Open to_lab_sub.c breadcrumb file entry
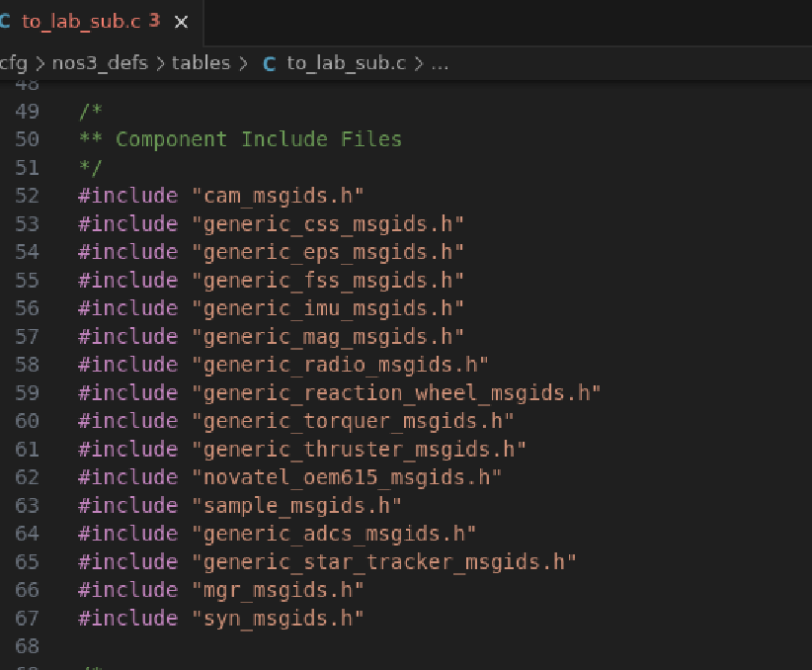Viewport: 812px width, 670px height. coord(347,63)
